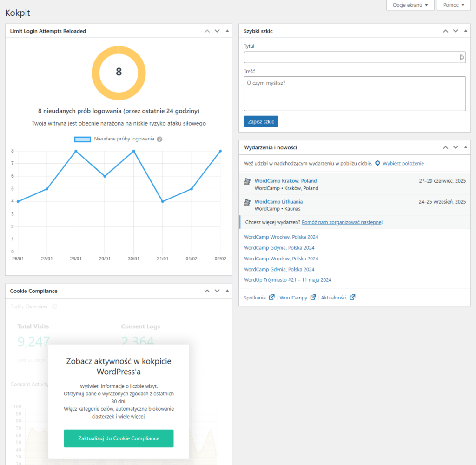Toggle the Nieudane próby logowania legend swatch
The width and height of the screenshot is (476, 465).
point(82,139)
